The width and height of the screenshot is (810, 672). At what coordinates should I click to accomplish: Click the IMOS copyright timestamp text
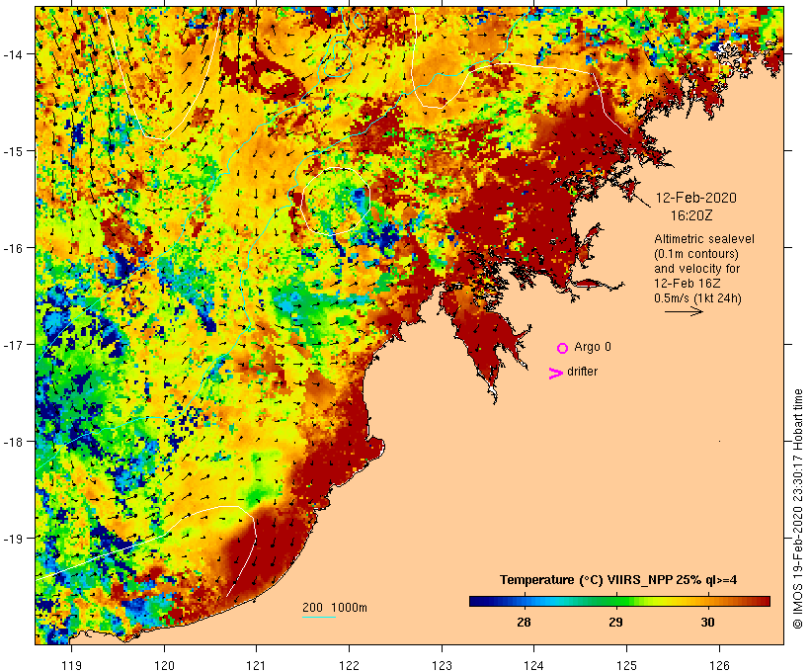[797, 509]
